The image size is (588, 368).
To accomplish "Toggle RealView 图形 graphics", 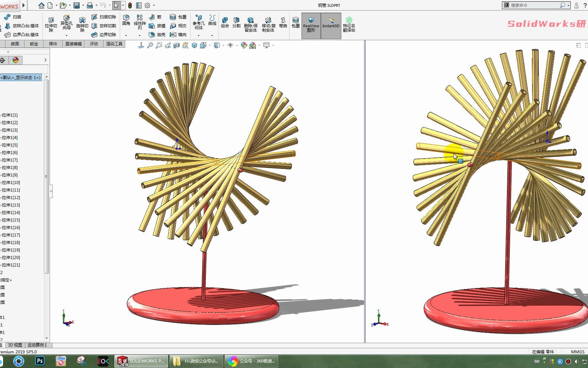I will click(x=311, y=26).
